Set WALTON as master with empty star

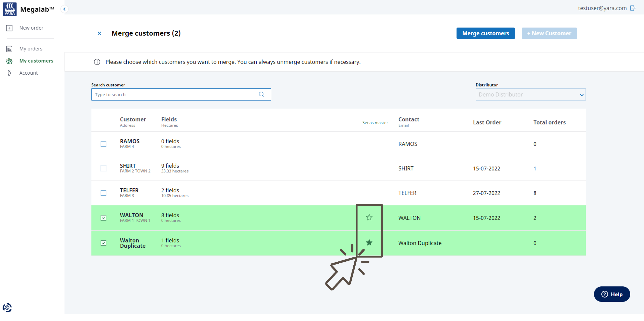369,218
